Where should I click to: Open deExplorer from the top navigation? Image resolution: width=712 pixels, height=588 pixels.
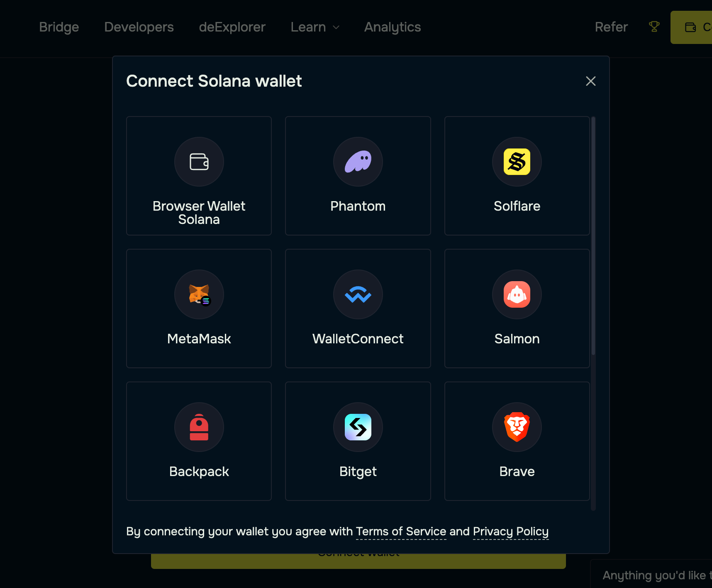pyautogui.click(x=232, y=27)
